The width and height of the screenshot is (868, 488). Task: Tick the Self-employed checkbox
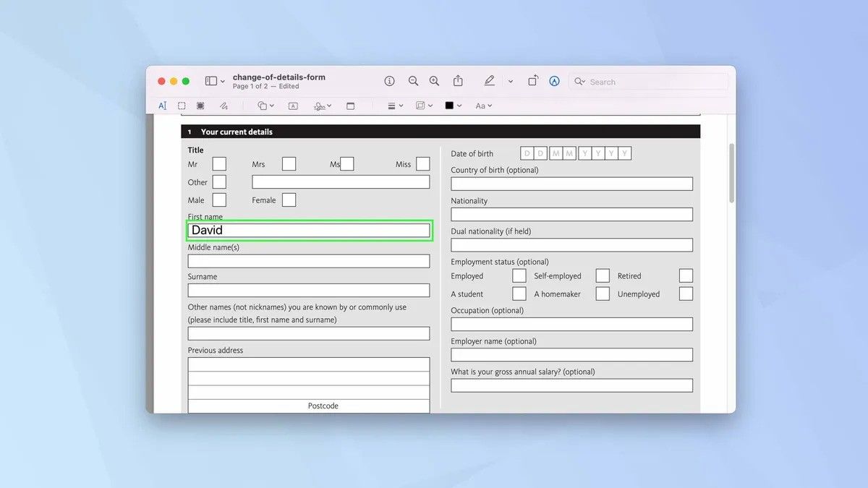(x=603, y=275)
